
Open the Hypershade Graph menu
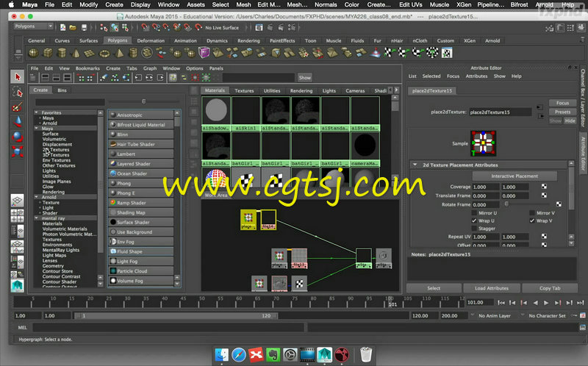tap(150, 68)
